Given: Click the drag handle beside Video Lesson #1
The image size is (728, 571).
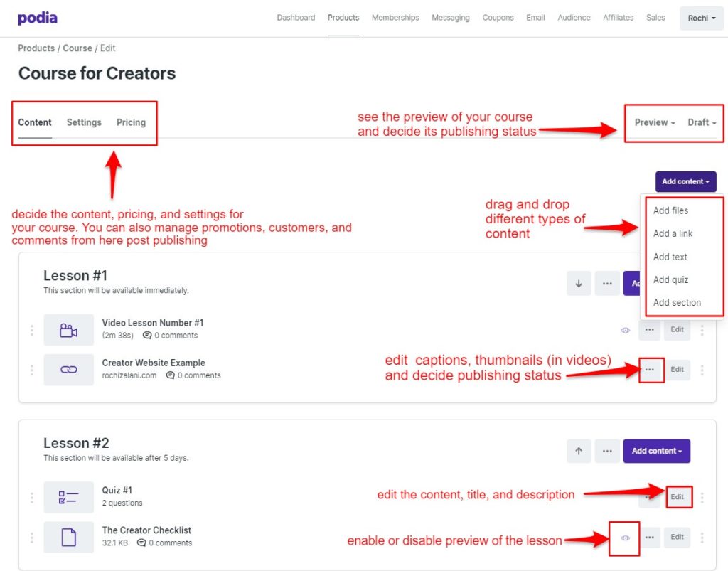Looking at the screenshot, I should (31, 330).
